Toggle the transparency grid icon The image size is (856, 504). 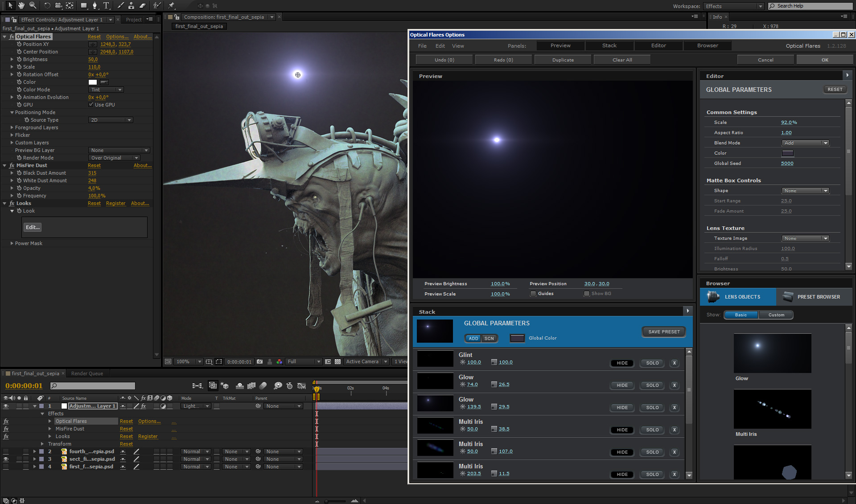pyautogui.click(x=337, y=361)
